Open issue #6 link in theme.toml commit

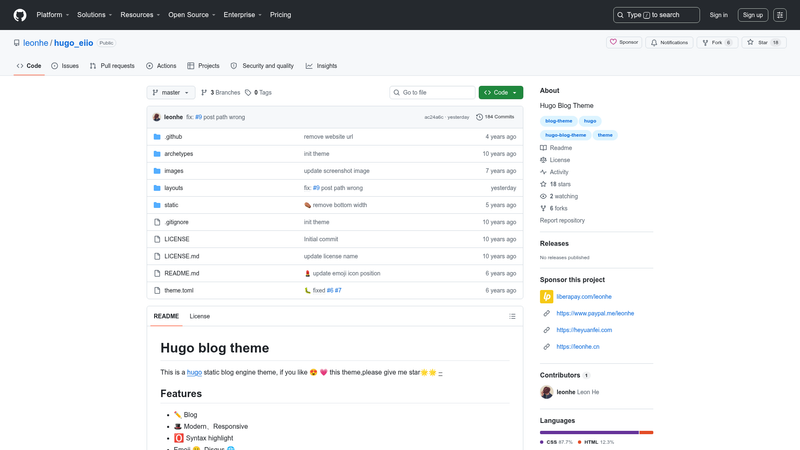(x=330, y=290)
